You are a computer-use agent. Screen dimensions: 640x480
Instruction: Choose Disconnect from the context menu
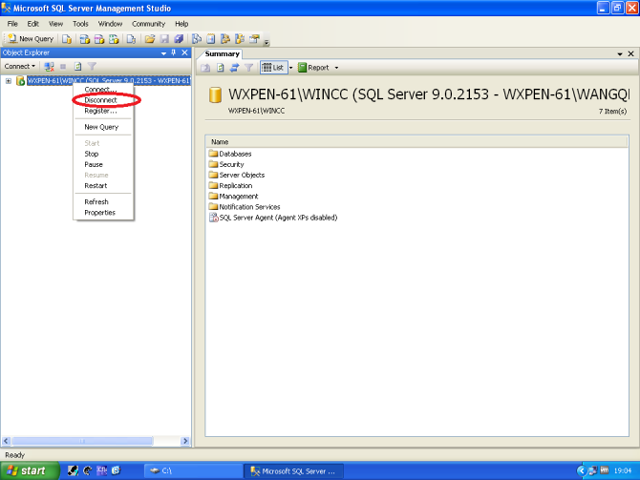[x=101, y=100]
